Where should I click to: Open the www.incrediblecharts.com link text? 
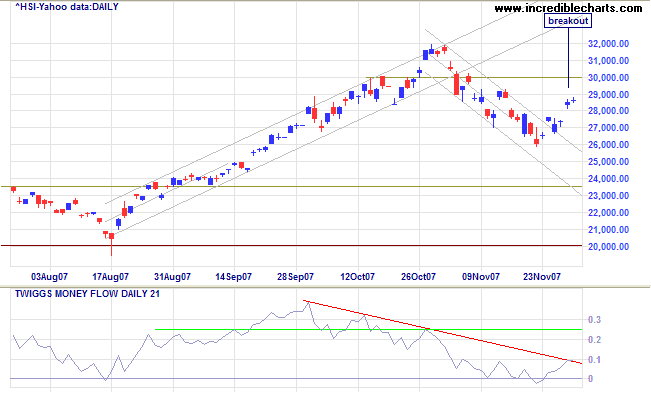pos(568,8)
